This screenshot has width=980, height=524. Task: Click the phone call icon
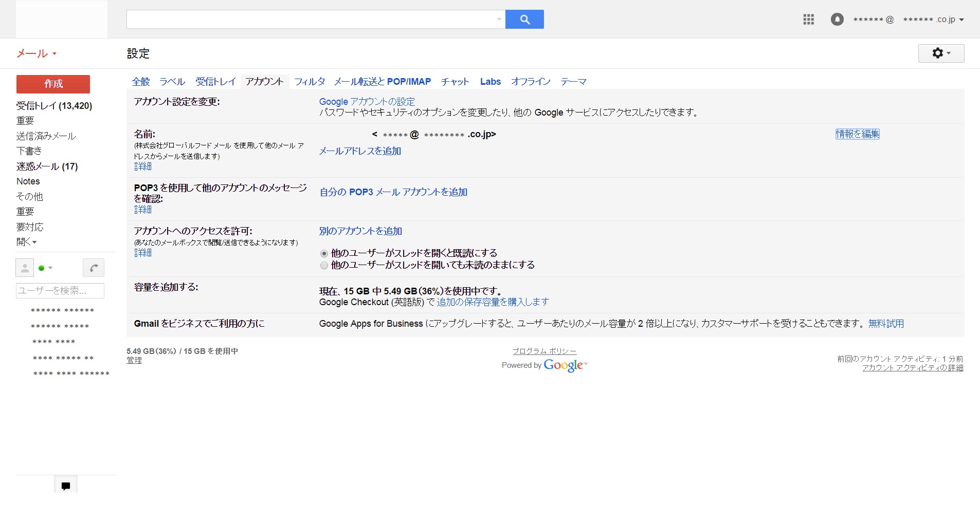pos(94,268)
